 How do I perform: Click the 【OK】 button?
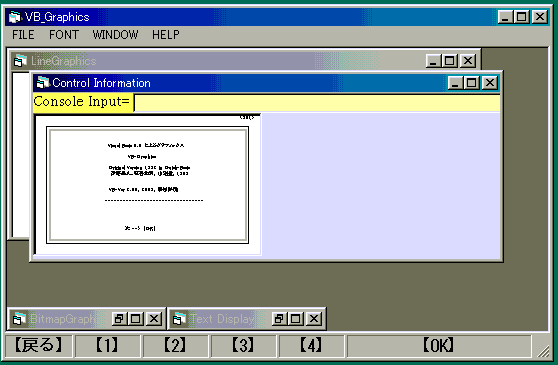coord(439,345)
